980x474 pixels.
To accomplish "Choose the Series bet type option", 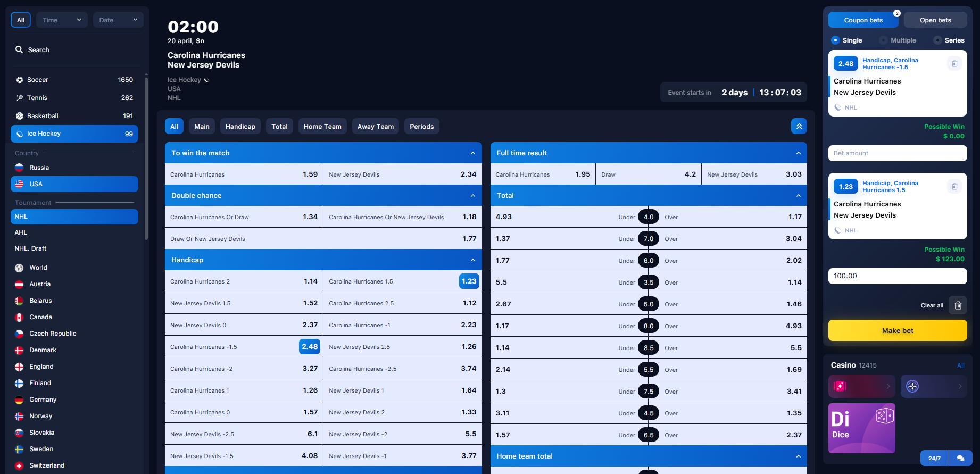I will (937, 40).
